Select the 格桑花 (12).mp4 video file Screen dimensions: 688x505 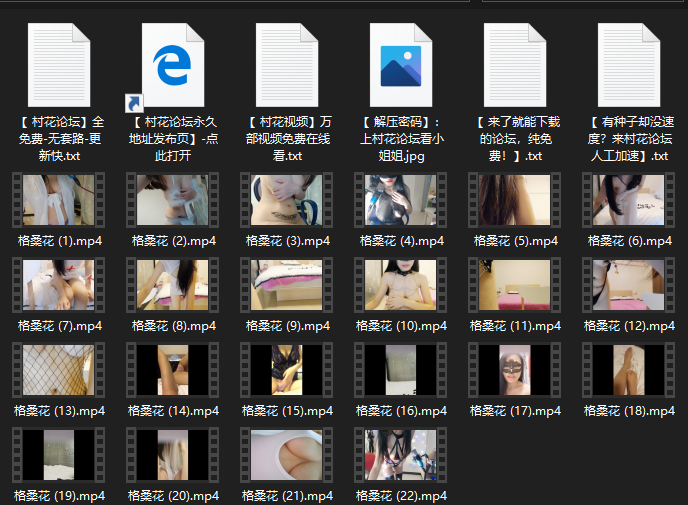(628, 285)
